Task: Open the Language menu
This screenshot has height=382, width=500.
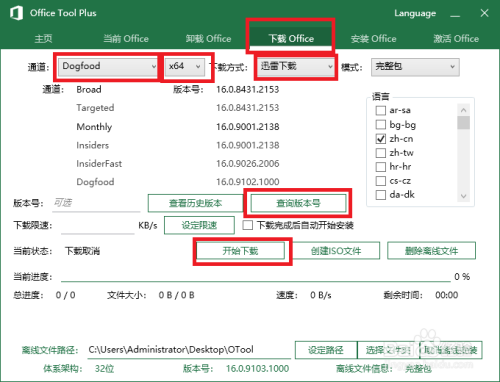Action: point(415,13)
